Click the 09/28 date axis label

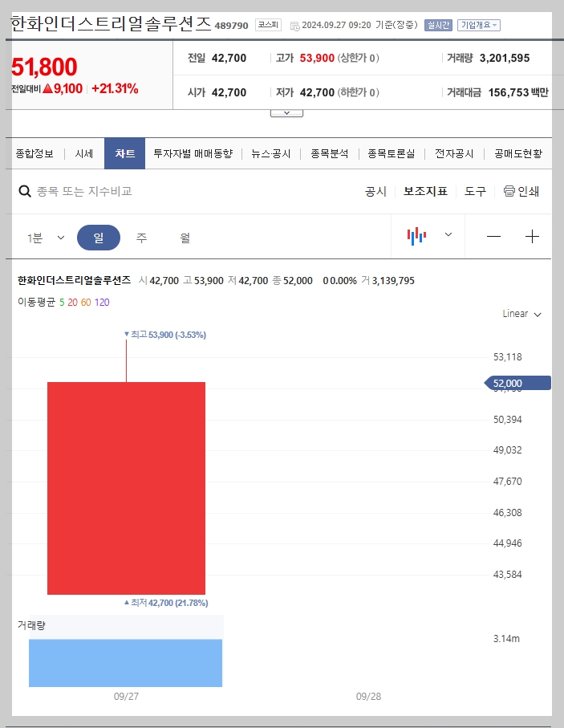pos(368,696)
